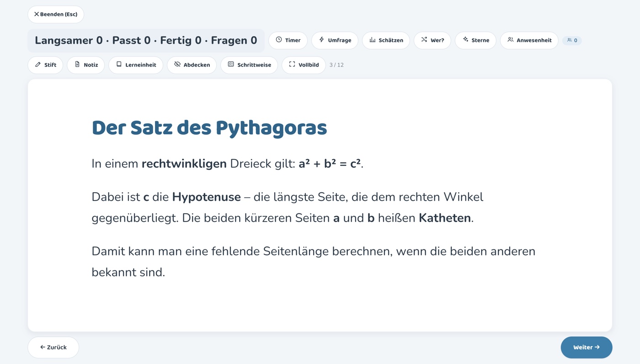Click the bold word Katheten
Viewport: 640px width, 364px height.
point(445,218)
